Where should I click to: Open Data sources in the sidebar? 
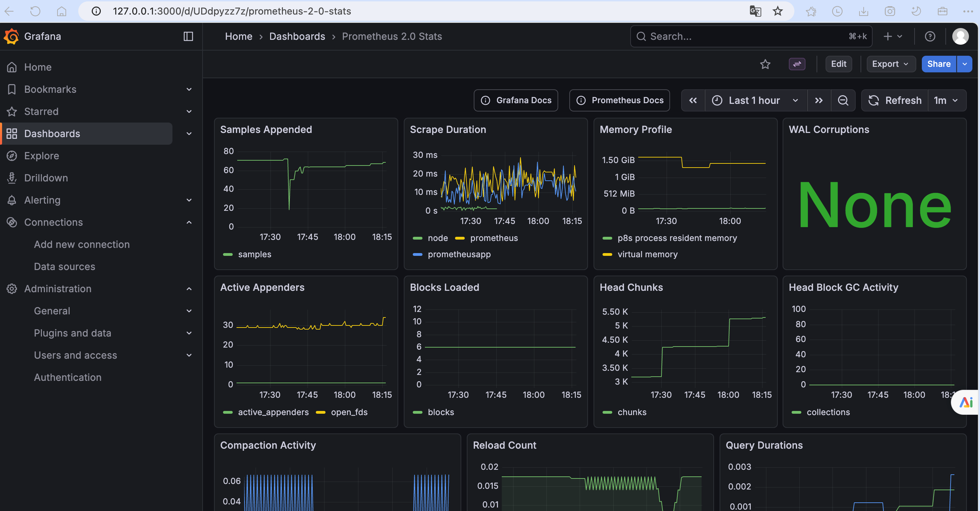(64, 267)
